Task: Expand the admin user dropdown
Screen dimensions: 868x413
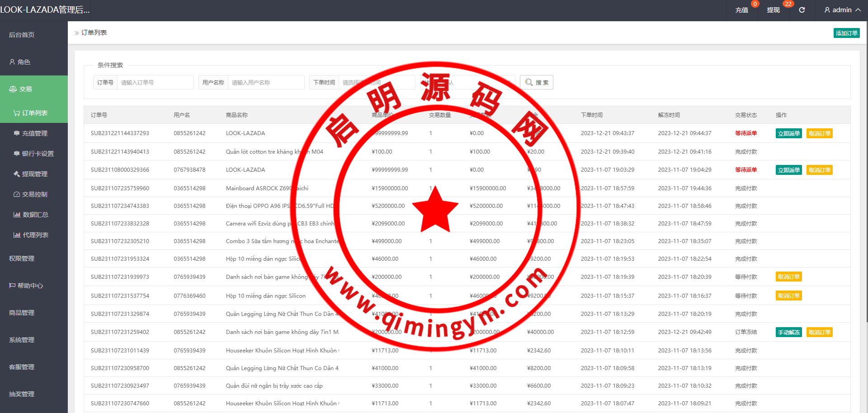Action: coord(842,10)
